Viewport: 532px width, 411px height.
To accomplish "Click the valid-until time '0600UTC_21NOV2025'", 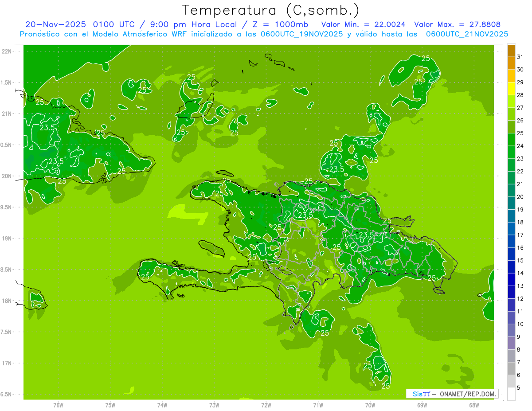I will [467, 34].
